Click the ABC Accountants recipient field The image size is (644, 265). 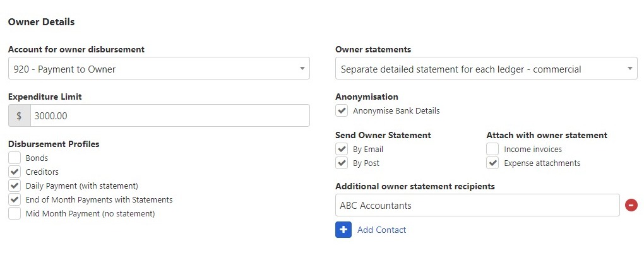click(x=477, y=205)
